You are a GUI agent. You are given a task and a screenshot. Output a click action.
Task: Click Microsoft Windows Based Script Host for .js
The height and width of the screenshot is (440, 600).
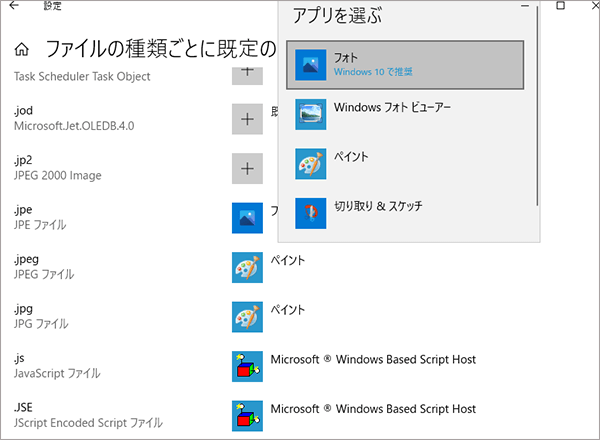pos(373,360)
